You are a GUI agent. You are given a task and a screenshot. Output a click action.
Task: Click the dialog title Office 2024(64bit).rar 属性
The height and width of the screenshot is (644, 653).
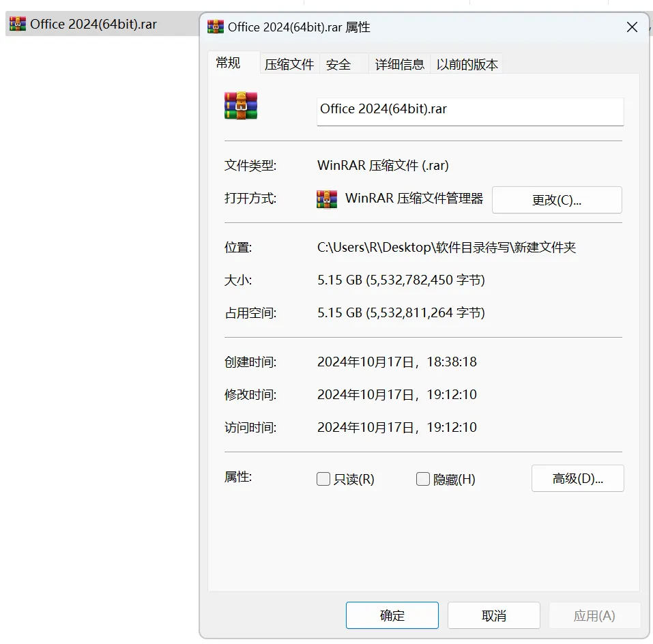coord(299,27)
